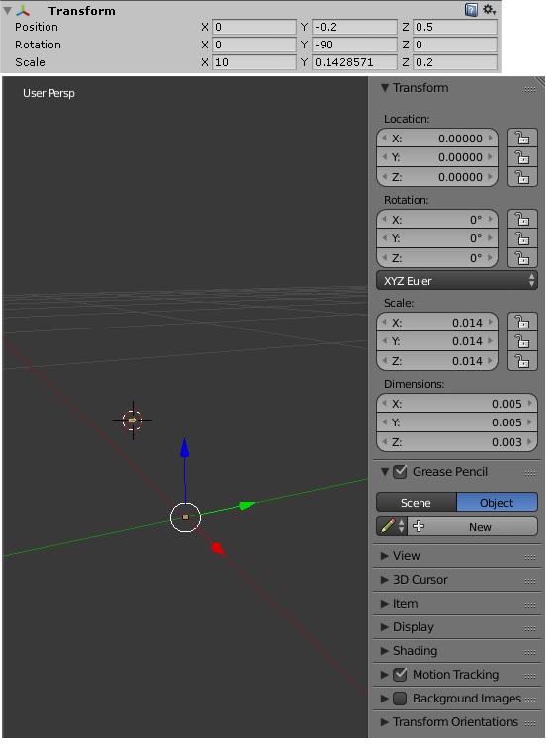Toggle lock for Location X
560x749 pixels.
click(521, 139)
